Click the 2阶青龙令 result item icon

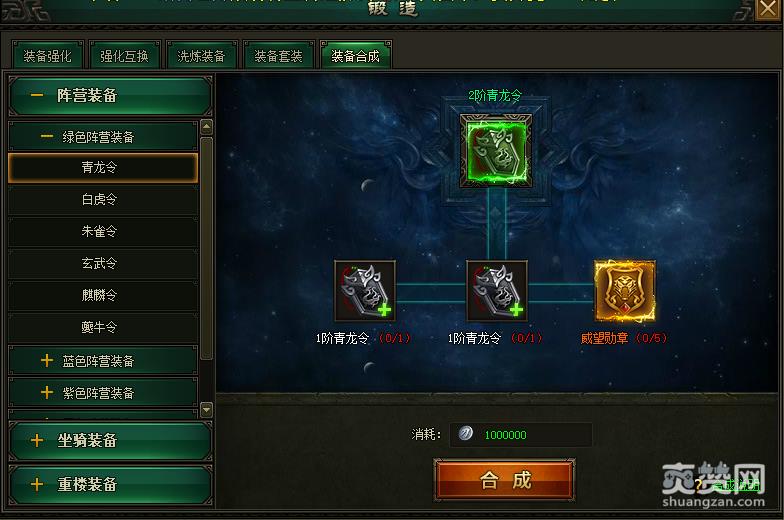pos(496,151)
